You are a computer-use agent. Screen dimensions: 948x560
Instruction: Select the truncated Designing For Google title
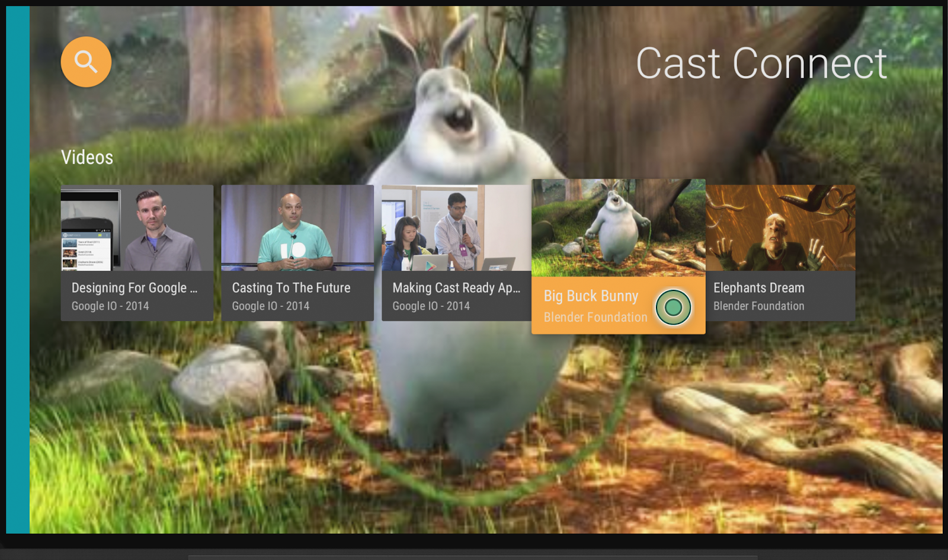point(136,287)
